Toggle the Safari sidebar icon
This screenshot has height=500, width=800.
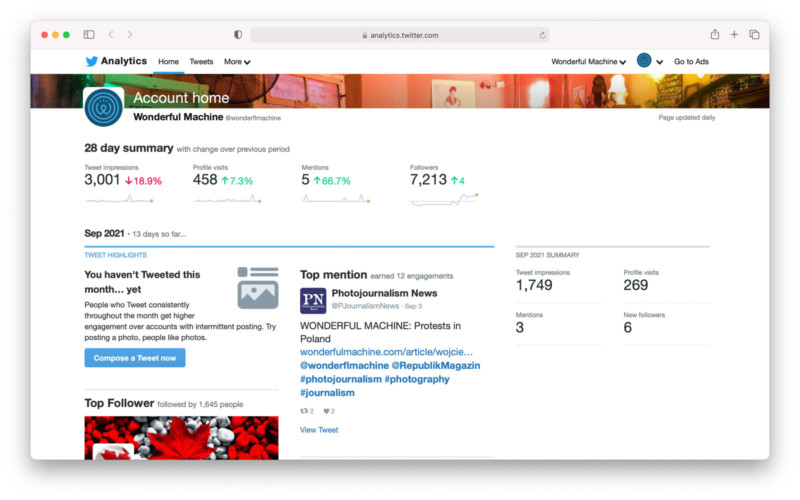pos(89,35)
